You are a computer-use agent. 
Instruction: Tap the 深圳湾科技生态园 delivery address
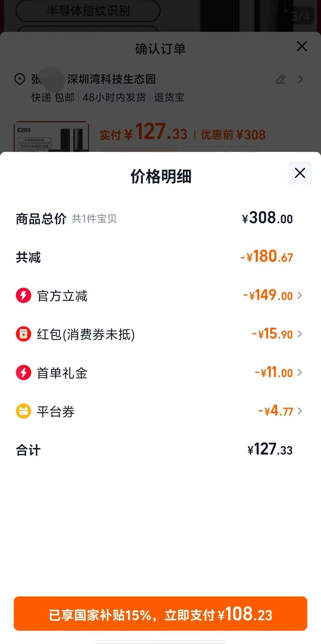coord(112,79)
